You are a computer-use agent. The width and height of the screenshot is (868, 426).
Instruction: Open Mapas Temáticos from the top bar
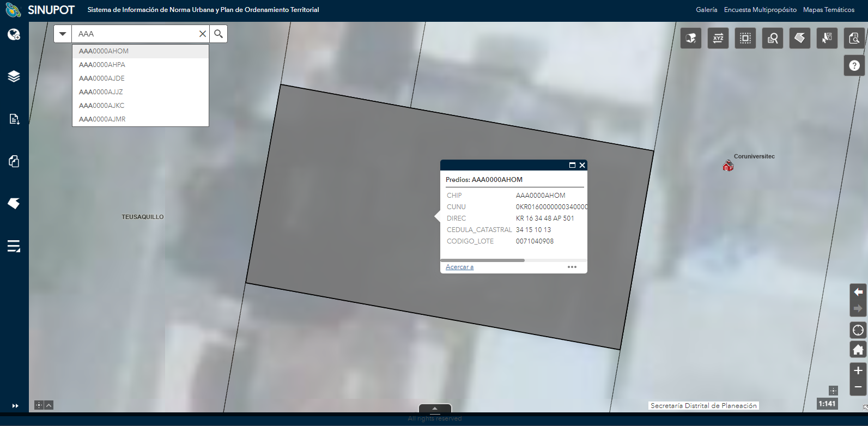point(829,10)
